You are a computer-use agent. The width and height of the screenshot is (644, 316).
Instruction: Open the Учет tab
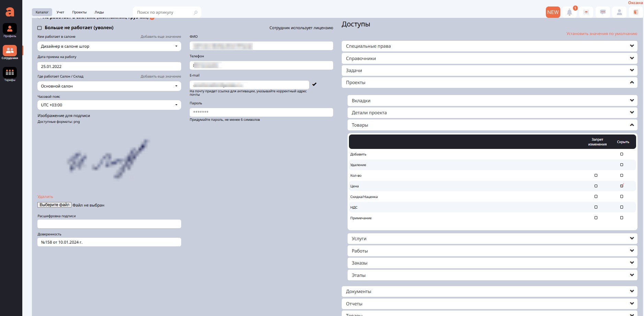coord(60,12)
